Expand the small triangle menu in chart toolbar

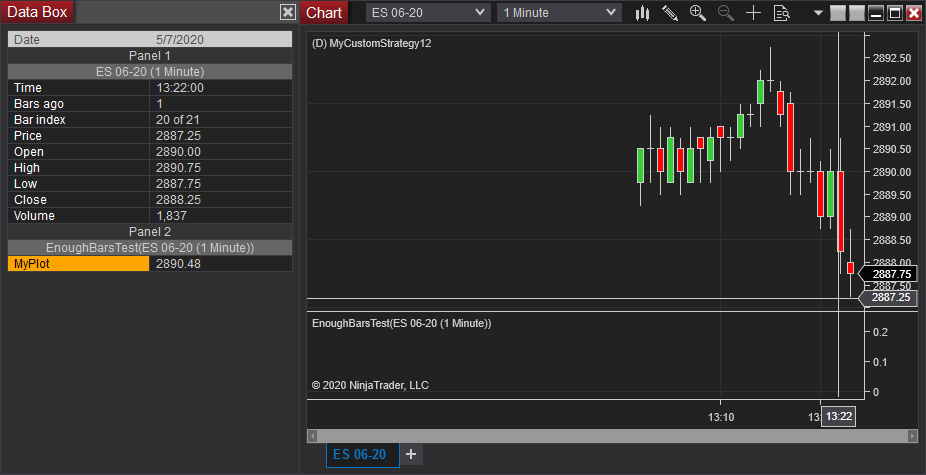(818, 12)
